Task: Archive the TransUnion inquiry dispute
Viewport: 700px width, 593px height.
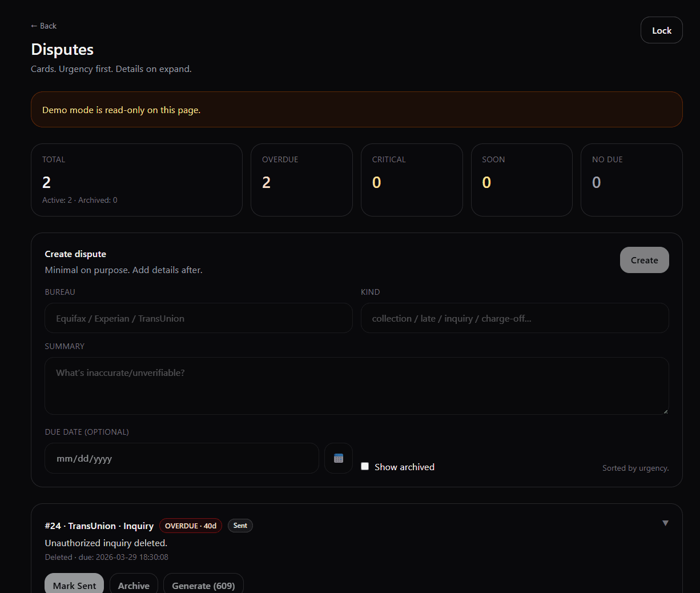Action: (134, 584)
